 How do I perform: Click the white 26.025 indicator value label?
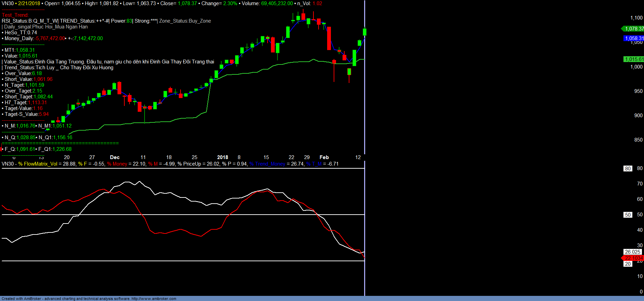tap(632, 252)
